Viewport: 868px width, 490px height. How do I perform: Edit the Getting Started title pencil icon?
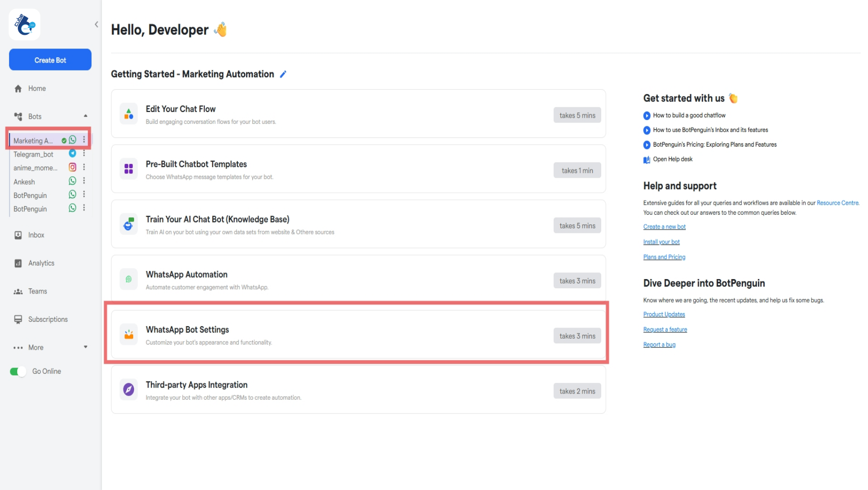tap(283, 74)
